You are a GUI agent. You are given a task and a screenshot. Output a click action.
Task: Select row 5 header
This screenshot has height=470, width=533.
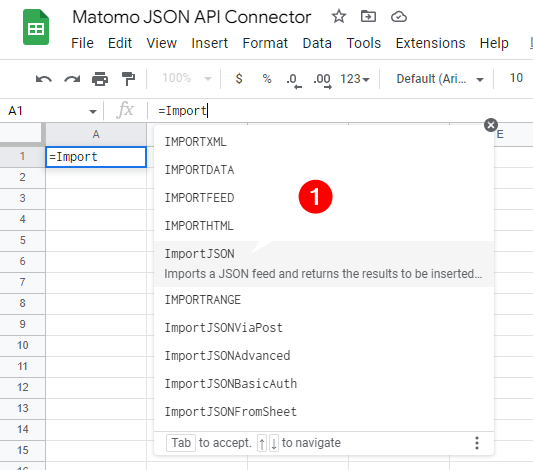tap(22, 240)
